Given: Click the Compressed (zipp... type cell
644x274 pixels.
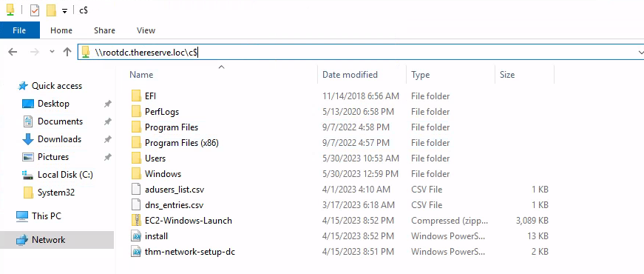Looking at the screenshot, I should coord(450,221).
